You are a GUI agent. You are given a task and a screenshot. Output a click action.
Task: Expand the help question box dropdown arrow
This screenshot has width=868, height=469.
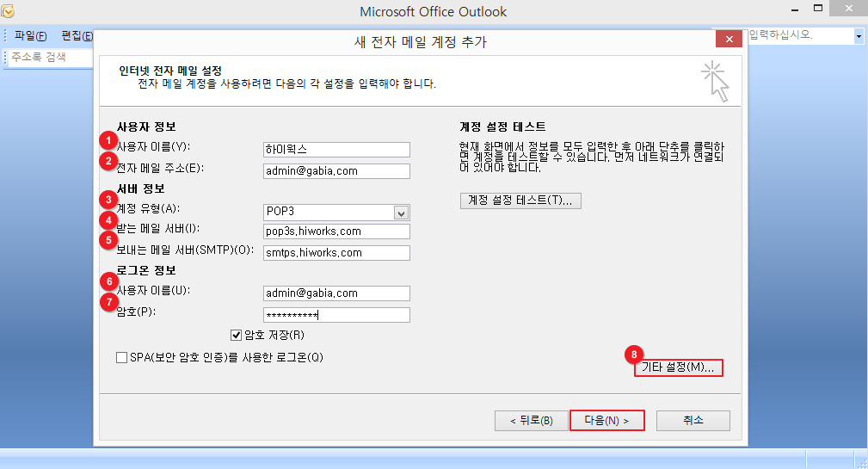(x=859, y=36)
